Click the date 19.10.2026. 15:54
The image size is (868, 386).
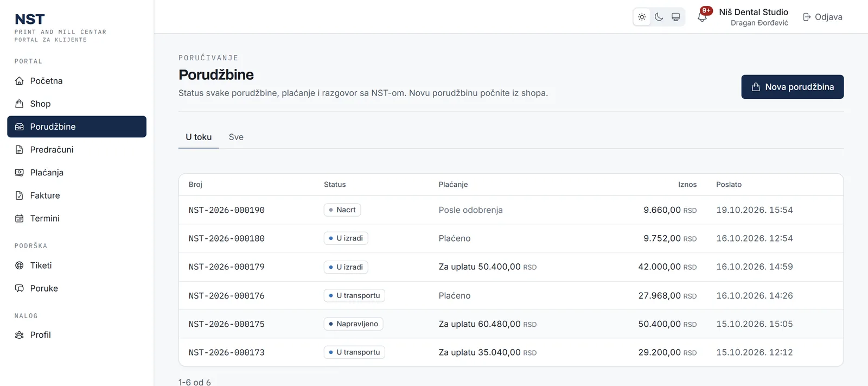coord(755,210)
